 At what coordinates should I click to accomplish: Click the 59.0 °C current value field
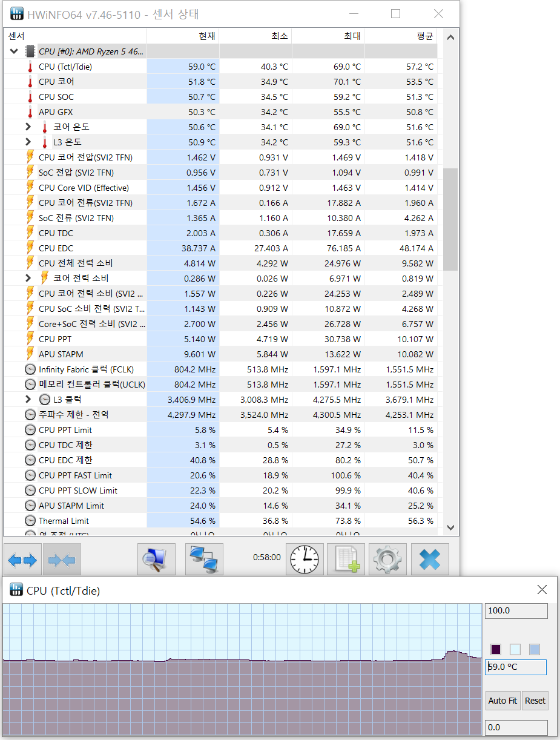pyautogui.click(x=516, y=667)
